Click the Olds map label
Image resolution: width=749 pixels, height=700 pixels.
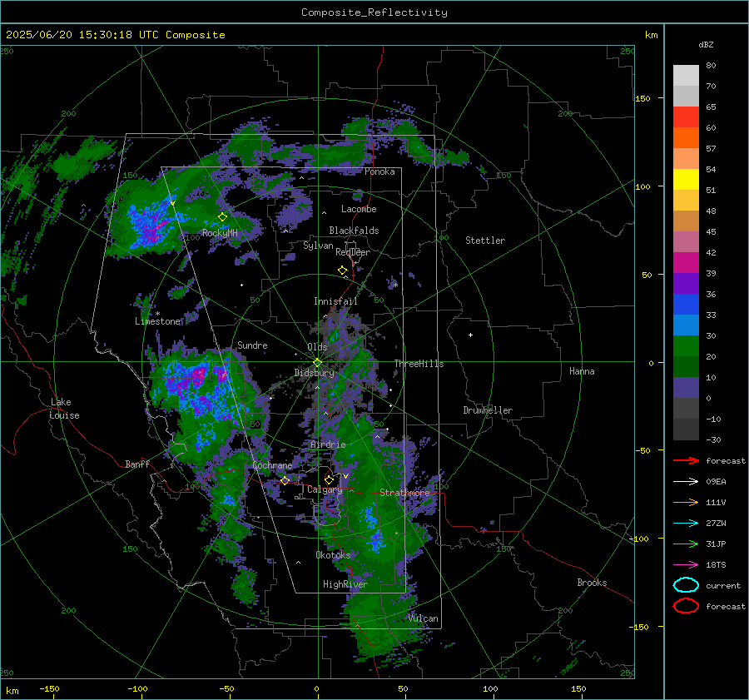click(317, 347)
